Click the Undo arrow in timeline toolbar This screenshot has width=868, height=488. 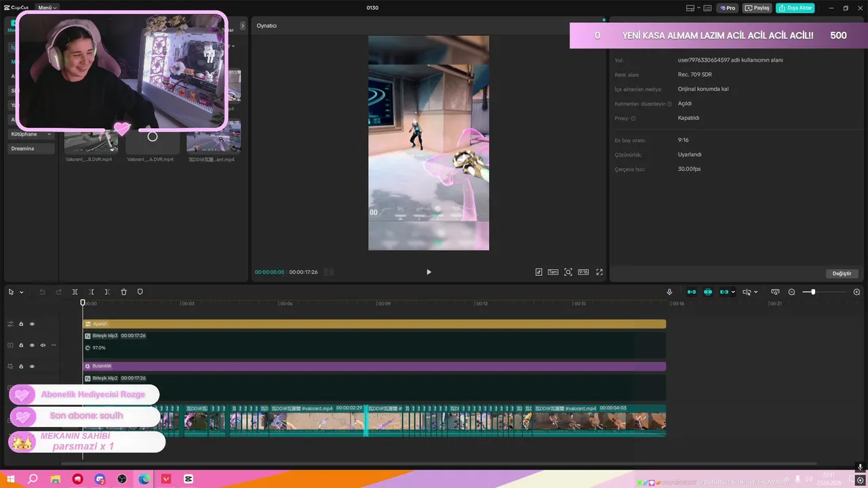pos(42,292)
